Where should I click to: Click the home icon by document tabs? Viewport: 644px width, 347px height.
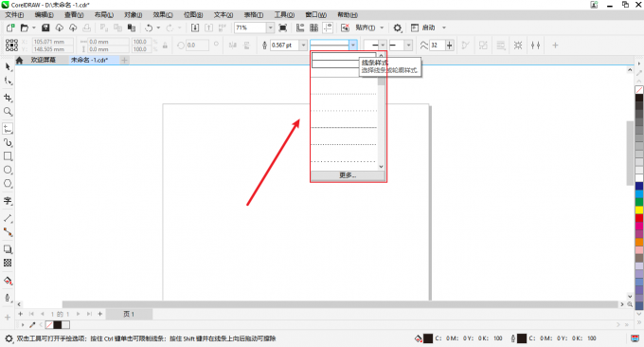pyautogui.click(x=19, y=60)
